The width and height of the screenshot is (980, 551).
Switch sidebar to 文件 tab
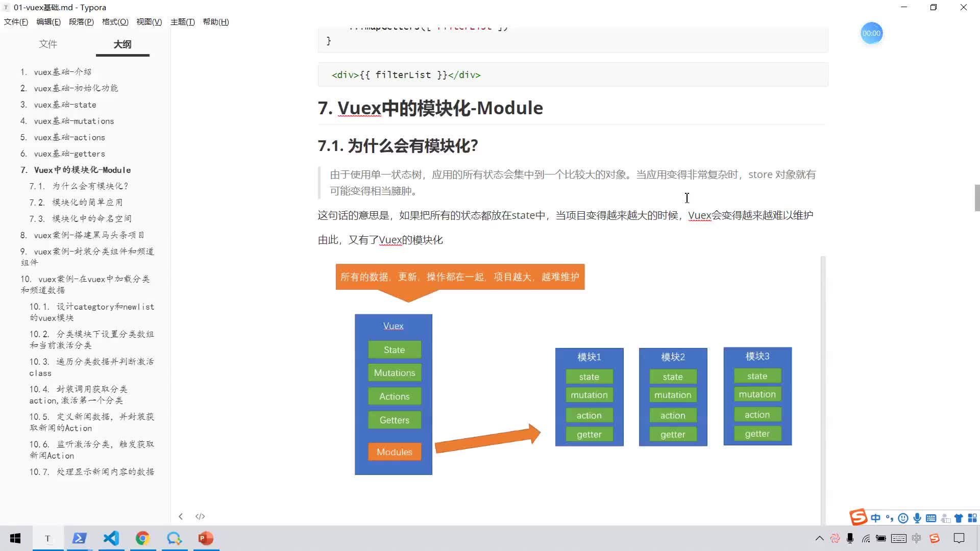click(x=48, y=44)
